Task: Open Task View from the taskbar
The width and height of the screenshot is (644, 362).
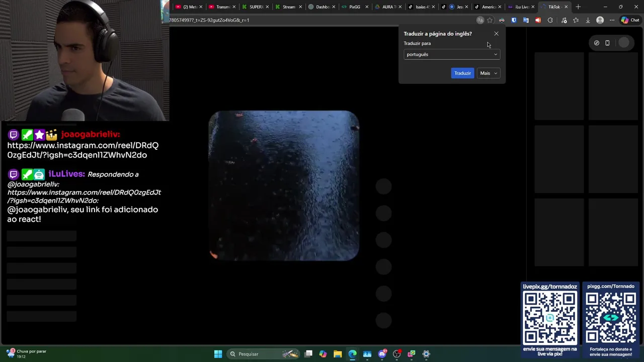Action: pos(308,354)
